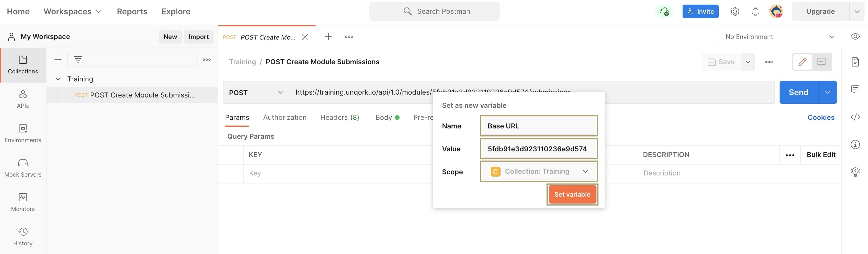The height and width of the screenshot is (254, 868).
Task: Open params table column options dots
Action: click(790, 155)
